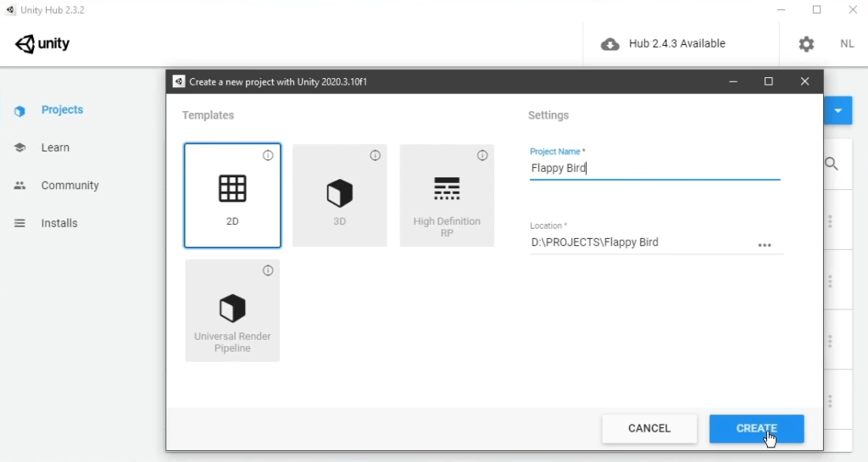Screen dimensions: 868x462
Task: Open info for High Definition RP template
Action: click(x=482, y=155)
